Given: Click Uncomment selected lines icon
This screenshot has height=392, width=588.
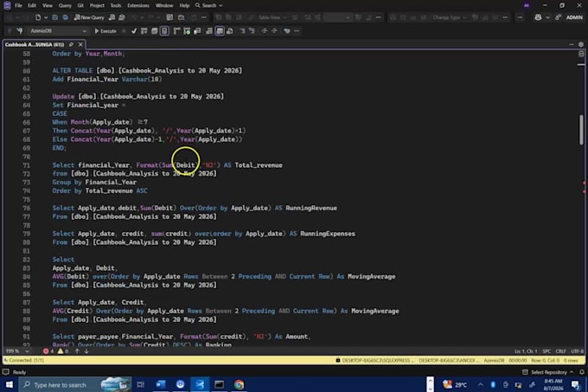Looking at the screenshot, I should coord(252,31).
